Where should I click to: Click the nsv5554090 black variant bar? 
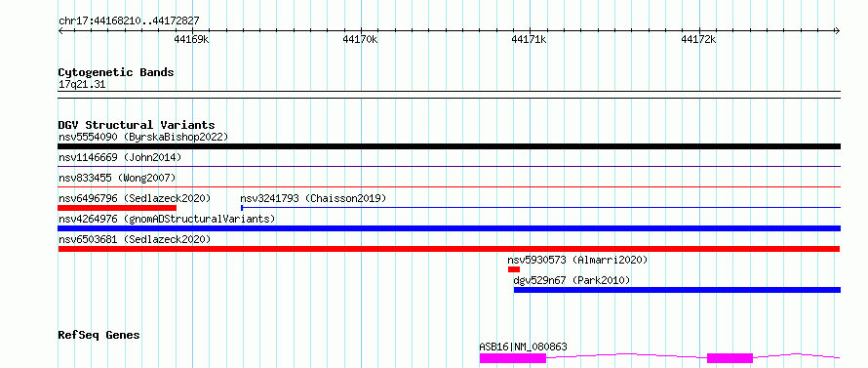(449, 146)
